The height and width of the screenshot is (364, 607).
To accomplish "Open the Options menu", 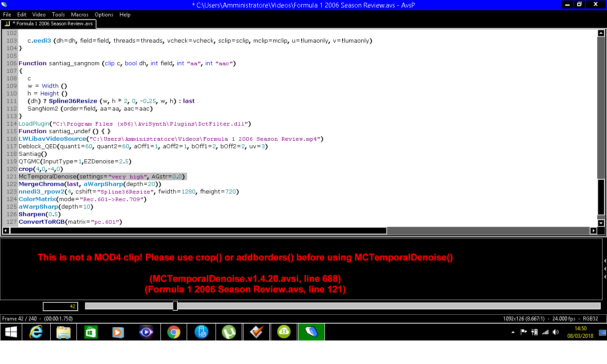I will pyautogui.click(x=104, y=15).
